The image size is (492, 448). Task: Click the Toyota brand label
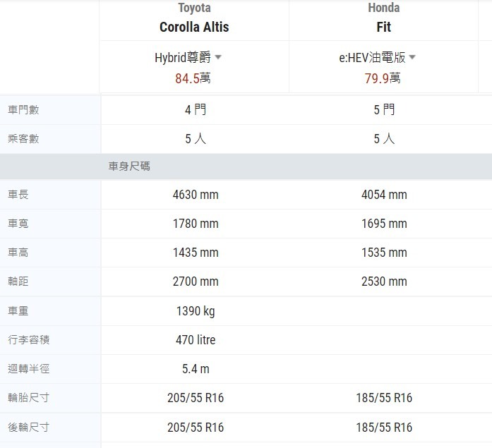pos(194,8)
